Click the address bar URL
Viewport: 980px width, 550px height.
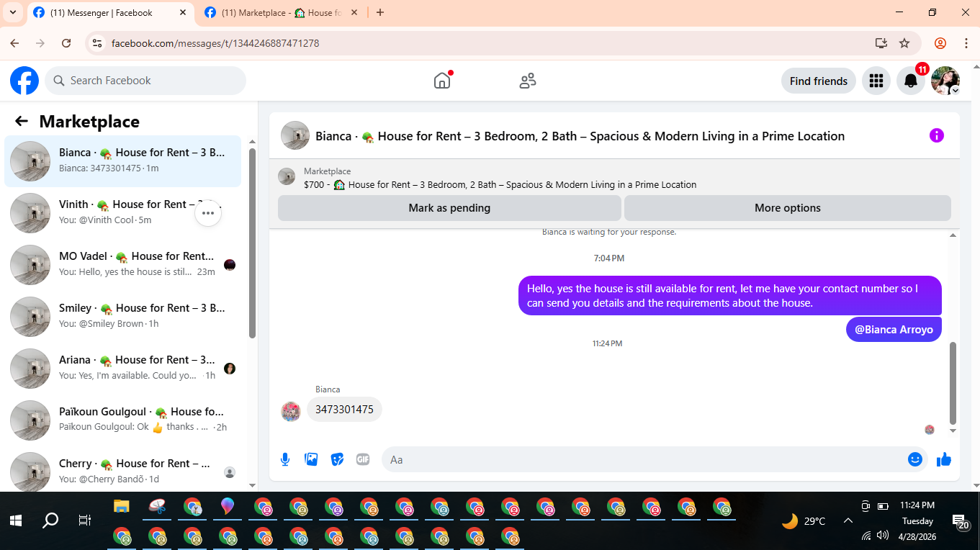pyautogui.click(x=215, y=43)
